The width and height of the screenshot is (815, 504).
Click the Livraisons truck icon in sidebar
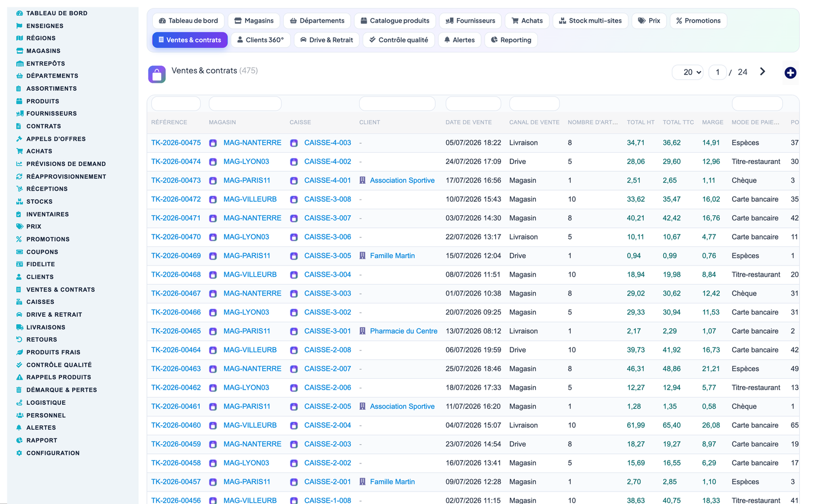click(x=19, y=327)
